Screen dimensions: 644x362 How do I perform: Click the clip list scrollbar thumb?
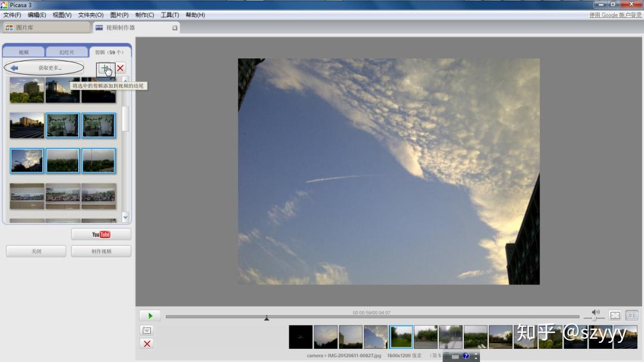pos(125,119)
